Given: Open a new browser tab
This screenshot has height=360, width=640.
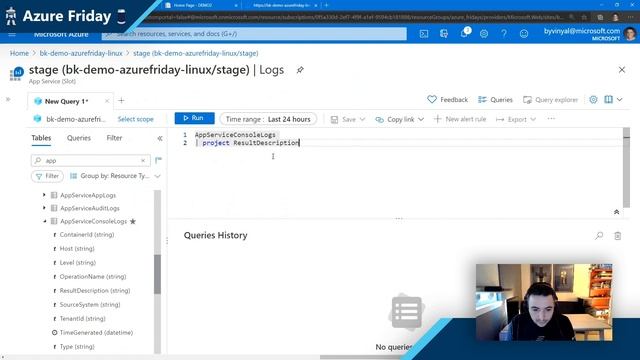Looking at the screenshot, I should coord(326,5).
